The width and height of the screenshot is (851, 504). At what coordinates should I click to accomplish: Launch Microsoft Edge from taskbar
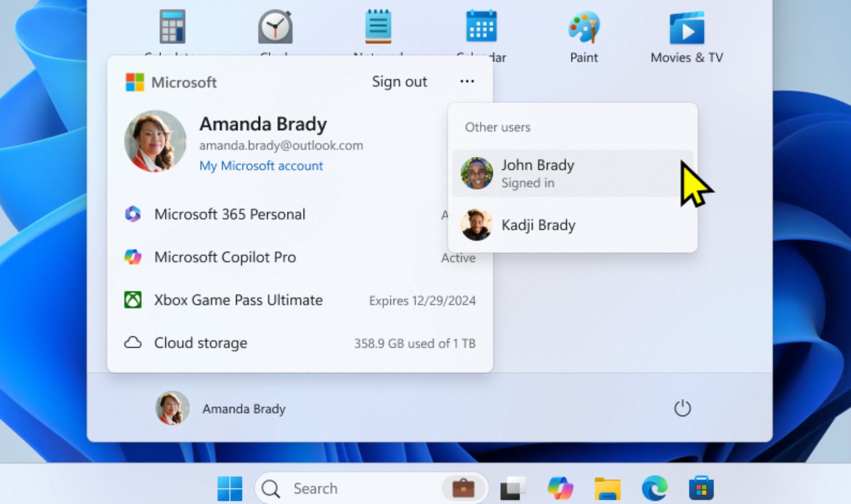point(654,488)
